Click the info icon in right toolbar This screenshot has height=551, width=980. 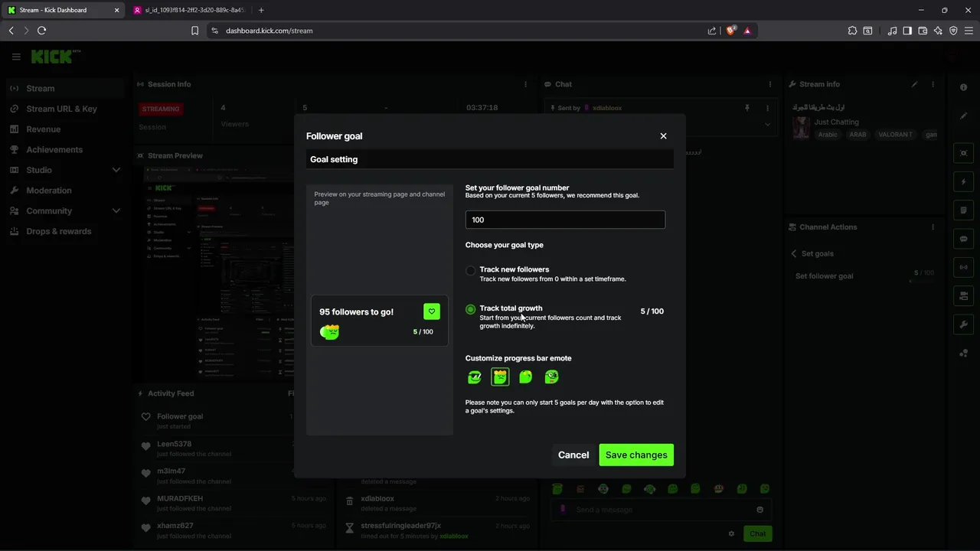964,87
